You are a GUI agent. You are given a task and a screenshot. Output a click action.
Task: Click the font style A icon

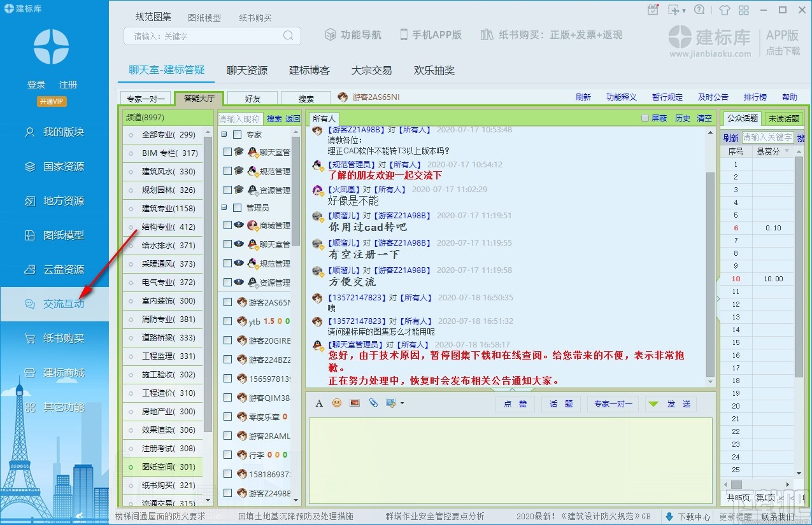point(319,403)
